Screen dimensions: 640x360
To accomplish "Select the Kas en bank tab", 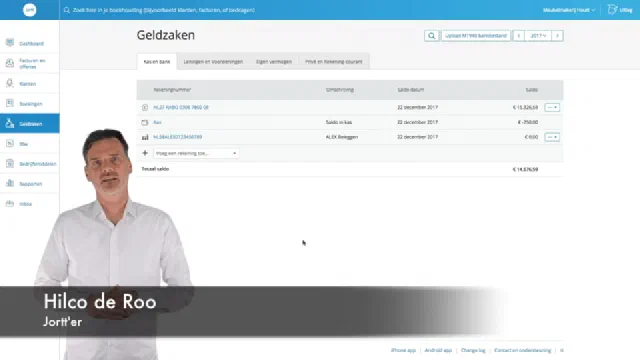I will 157,62.
